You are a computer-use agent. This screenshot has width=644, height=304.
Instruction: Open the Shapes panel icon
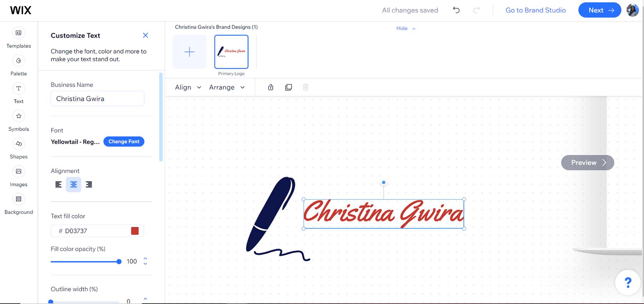point(19,144)
